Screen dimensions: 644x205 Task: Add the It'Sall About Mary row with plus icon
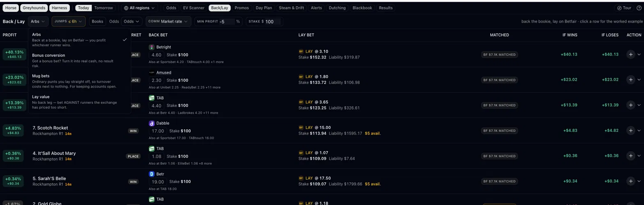click(630, 156)
